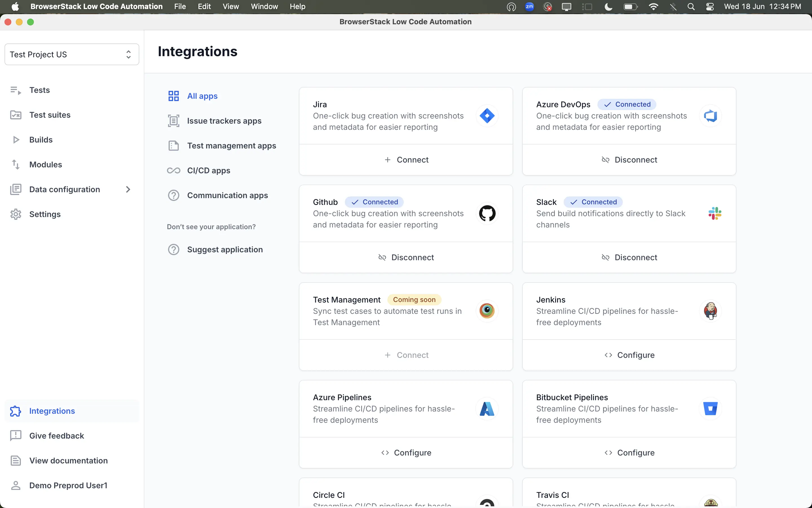Click the Coming soon badge

pyautogui.click(x=414, y=300)
